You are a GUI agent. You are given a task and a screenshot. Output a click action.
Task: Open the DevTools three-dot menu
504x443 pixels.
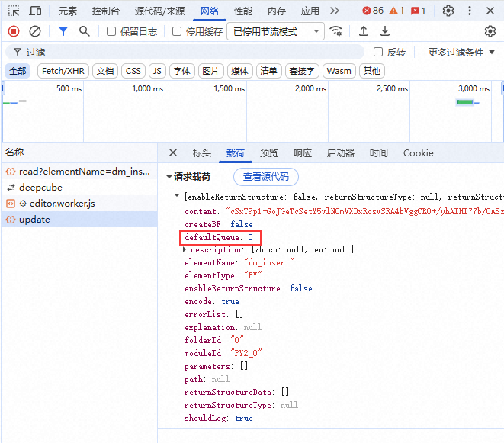point(470,11)
